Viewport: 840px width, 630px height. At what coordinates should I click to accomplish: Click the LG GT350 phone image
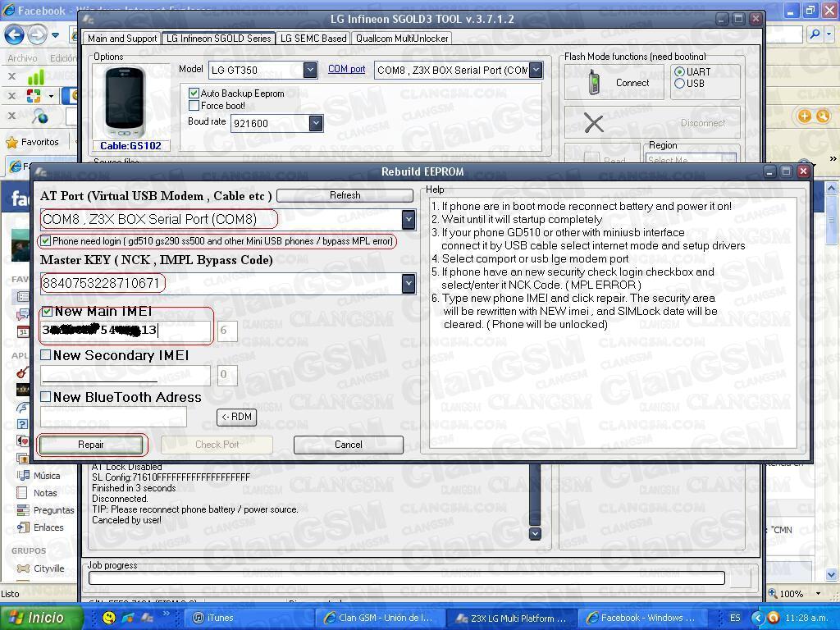click(125, 102)
